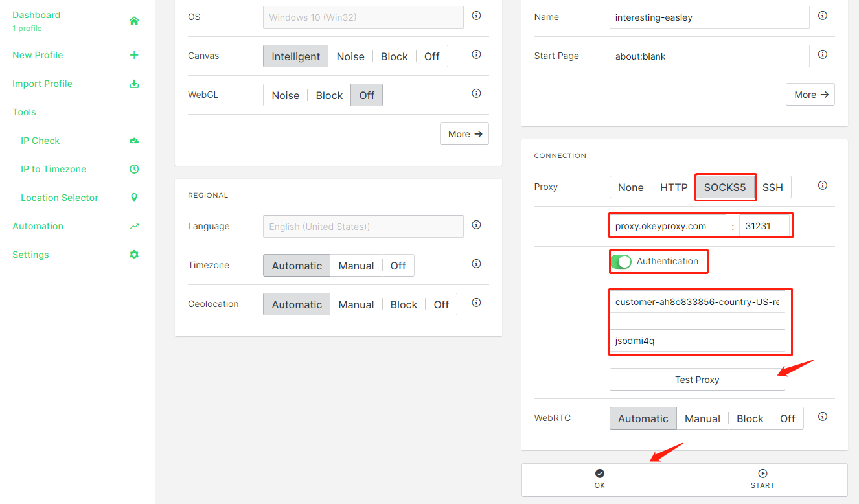Open the Tools sidebar section
This screenshot has height=504, width=859.
(25, 112)
